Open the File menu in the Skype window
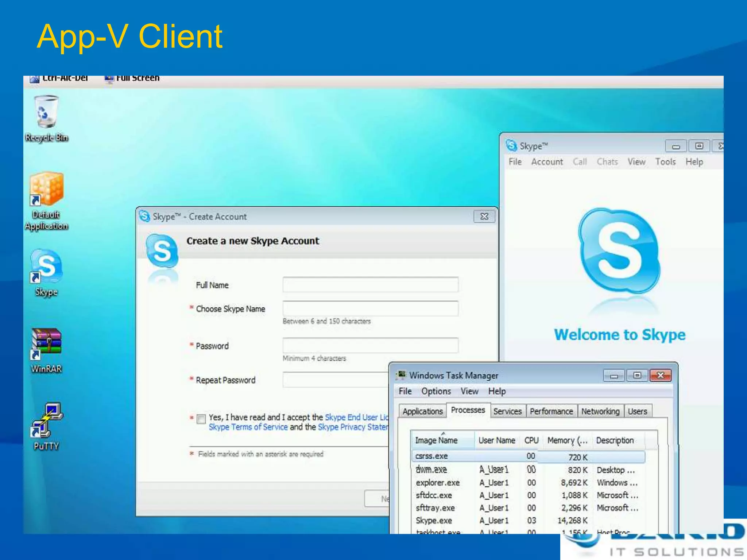Image resolution: width=747 pixels, height=560 pixels. (515, 162)
